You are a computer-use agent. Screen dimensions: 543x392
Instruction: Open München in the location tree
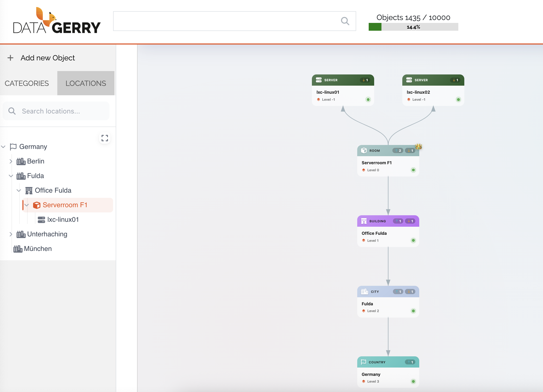38,249
